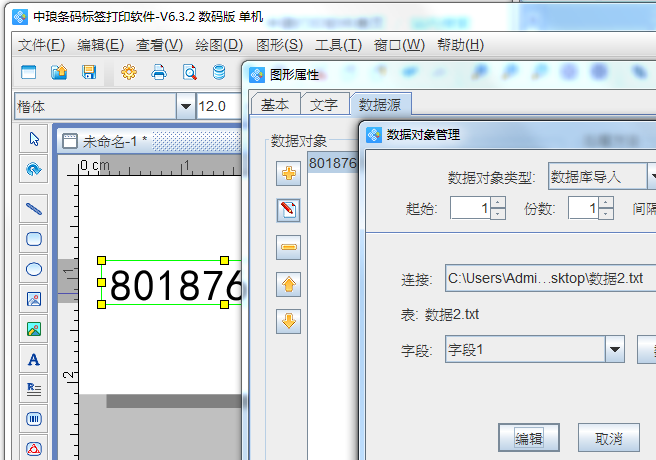Screen dimensions: 656x460
Task: Move data object down with arrow icon
Action: coord(289,321)
